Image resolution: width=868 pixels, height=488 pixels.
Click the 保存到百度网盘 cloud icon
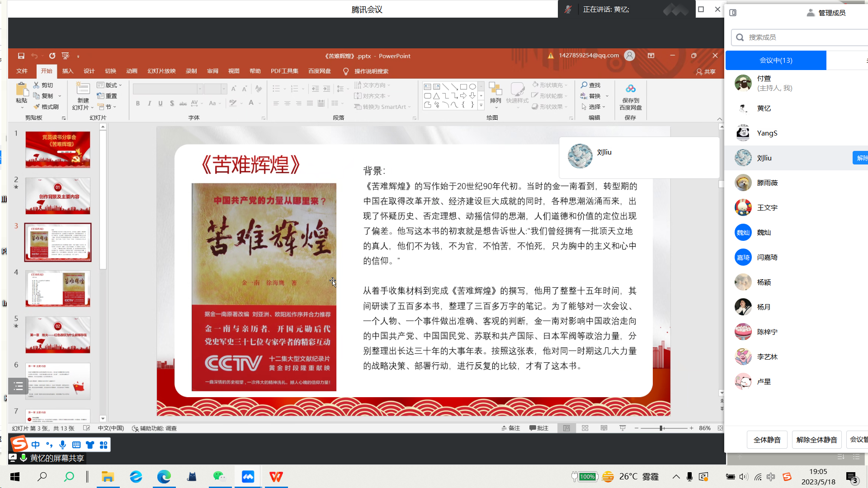[630, 89]
